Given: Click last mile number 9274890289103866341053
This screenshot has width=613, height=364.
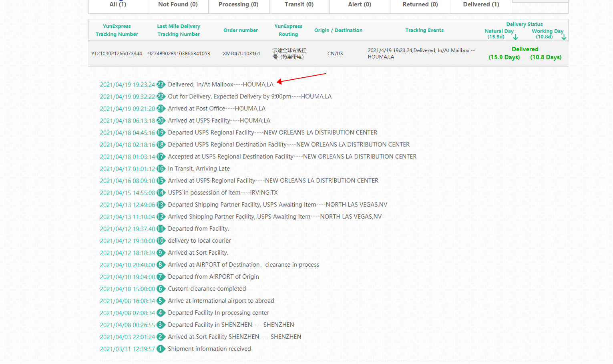Looking at the screenshot, I should [x=179, y=54].
